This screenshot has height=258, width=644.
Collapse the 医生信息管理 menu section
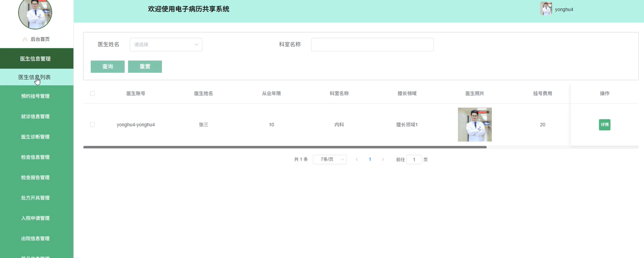tap(37, 58)
